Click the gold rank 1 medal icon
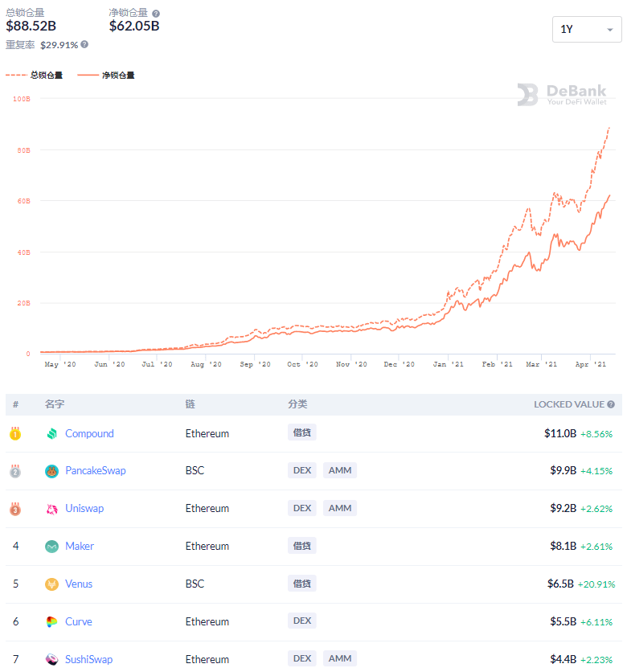Screen dimensions: 627x672 point(15,433)
